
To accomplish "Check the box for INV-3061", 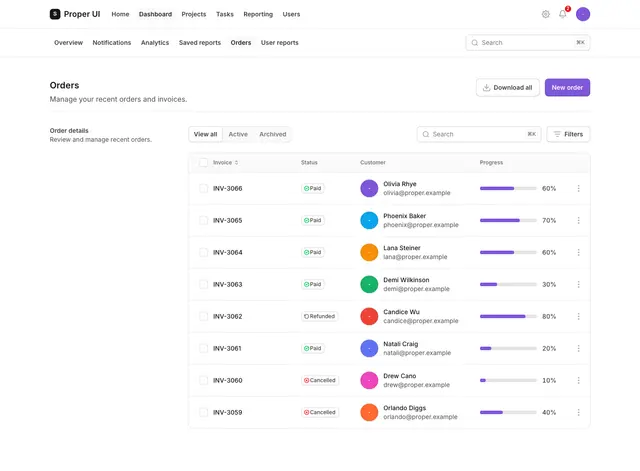I will pos(203,349).
